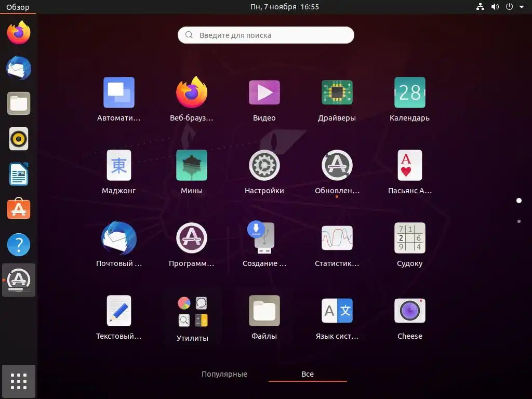Go to the second app page dot
Image resolution: width=532 pixels, height=399 pixels.
coord(519,221)
